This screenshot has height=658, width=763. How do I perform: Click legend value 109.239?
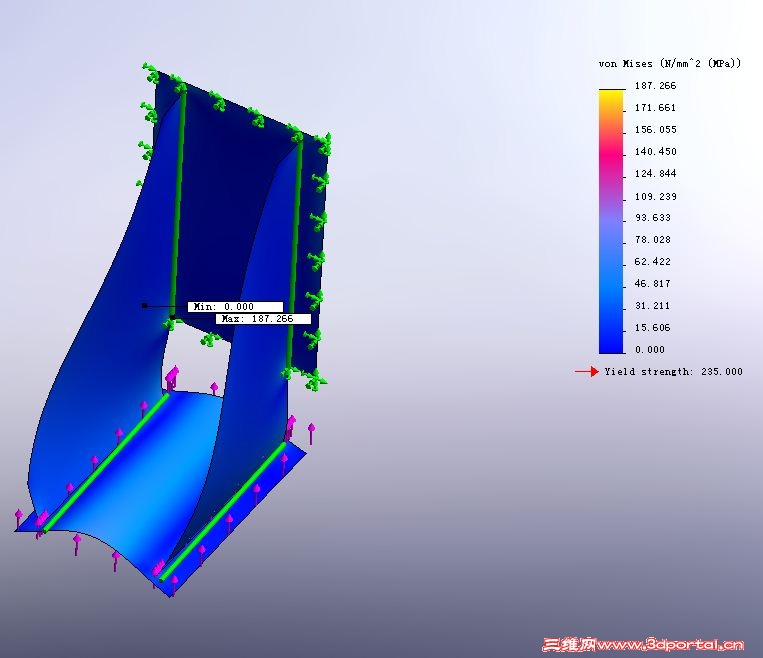coord(655,196)
